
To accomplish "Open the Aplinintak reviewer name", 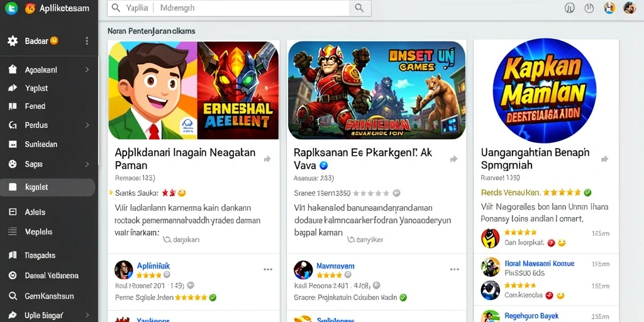I will pyautogui.click(x=153, y=266).
